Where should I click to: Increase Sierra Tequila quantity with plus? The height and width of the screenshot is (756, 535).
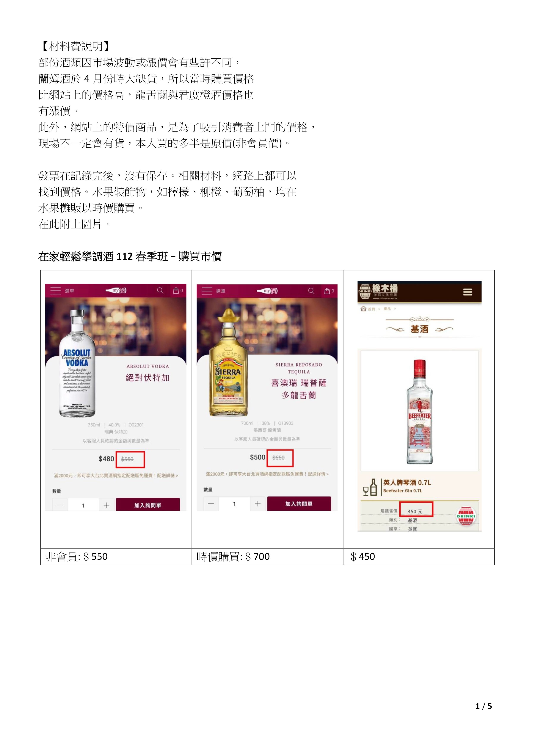coord(258,504)
